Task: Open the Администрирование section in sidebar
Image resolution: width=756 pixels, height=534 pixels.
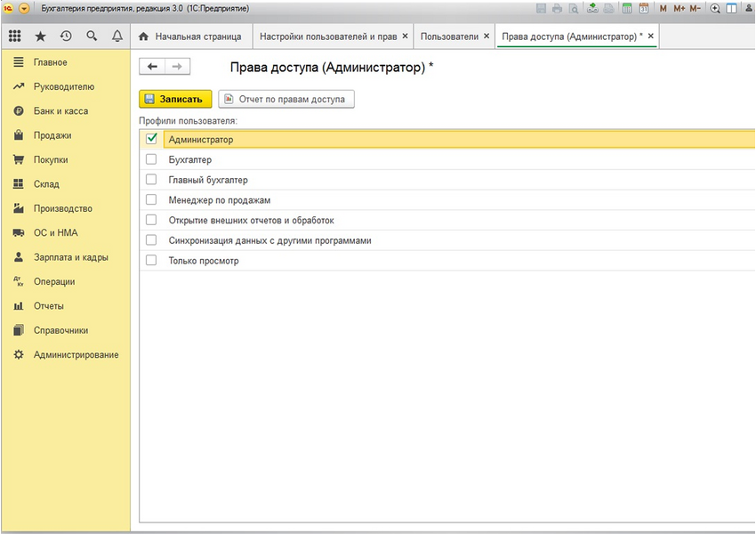Action: point(76,354)
